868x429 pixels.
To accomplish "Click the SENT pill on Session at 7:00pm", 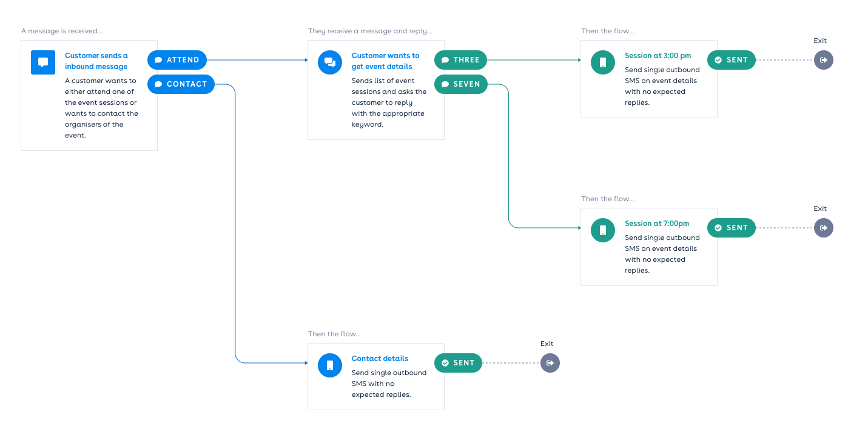I will click(x=732, y=228).
